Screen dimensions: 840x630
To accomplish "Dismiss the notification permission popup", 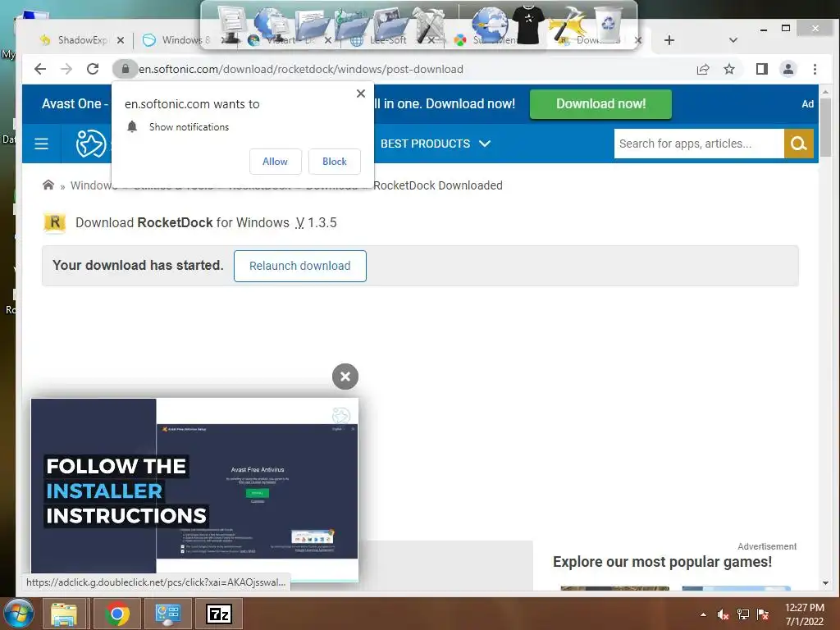I will click(x=361, y=94).
